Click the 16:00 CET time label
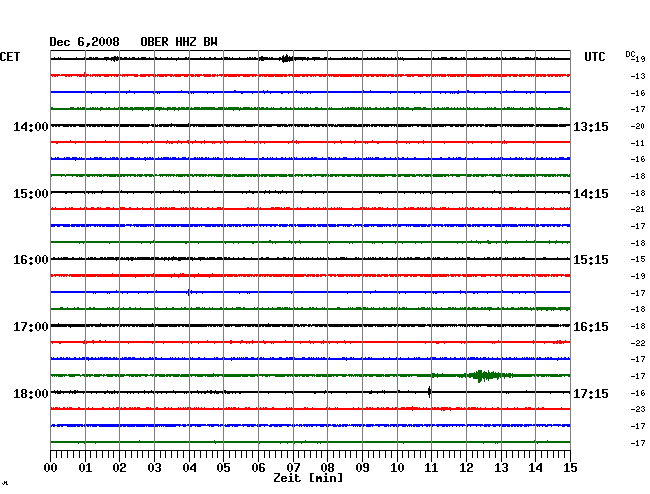This screenshot has width=650, height=494. 31,260
